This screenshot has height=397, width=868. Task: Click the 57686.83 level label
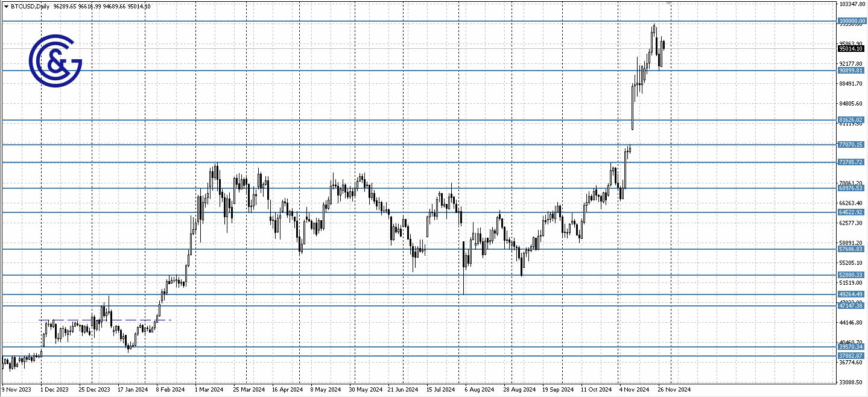point(851,249)
